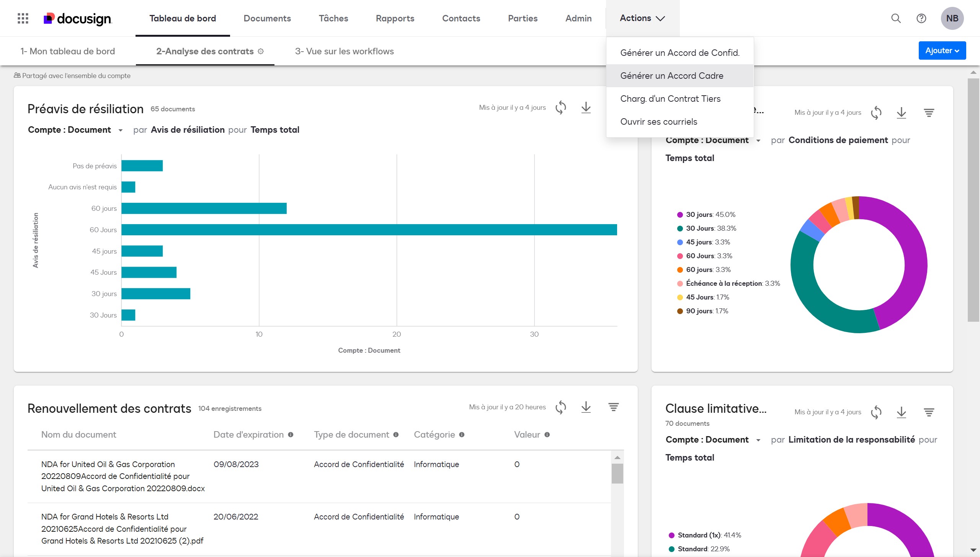Choose Charg. d'un Contrat Tiers
Image resolution: width=980 pixels, height=557 pixels.
click(x=680, y=99)
